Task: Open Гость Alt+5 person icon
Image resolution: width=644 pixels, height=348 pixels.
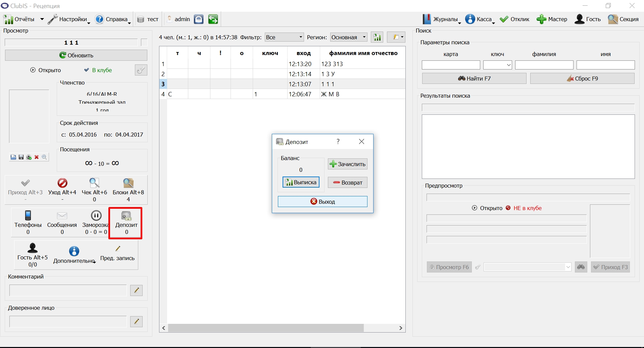Action: (33, 248)
